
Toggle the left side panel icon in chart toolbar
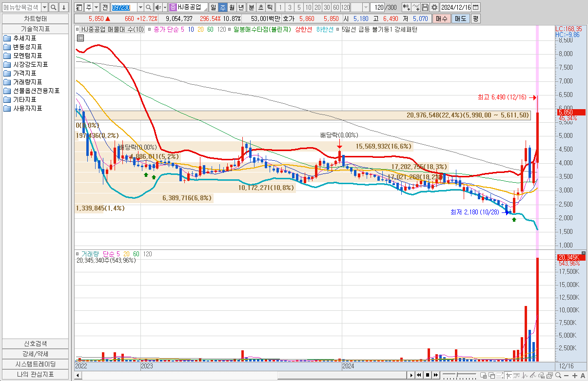click(79, 7)
